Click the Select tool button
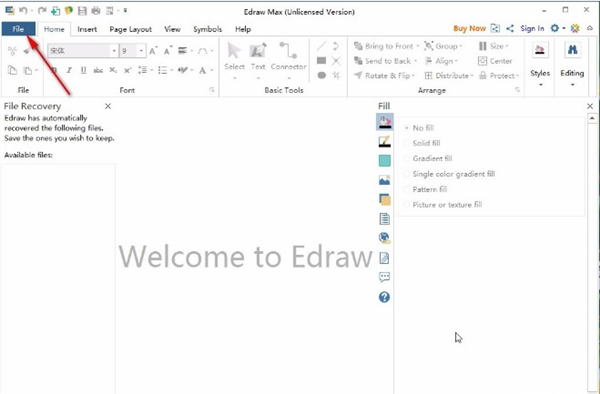The width and height of the screenshot is (600, 394). [x=234, y=60]
